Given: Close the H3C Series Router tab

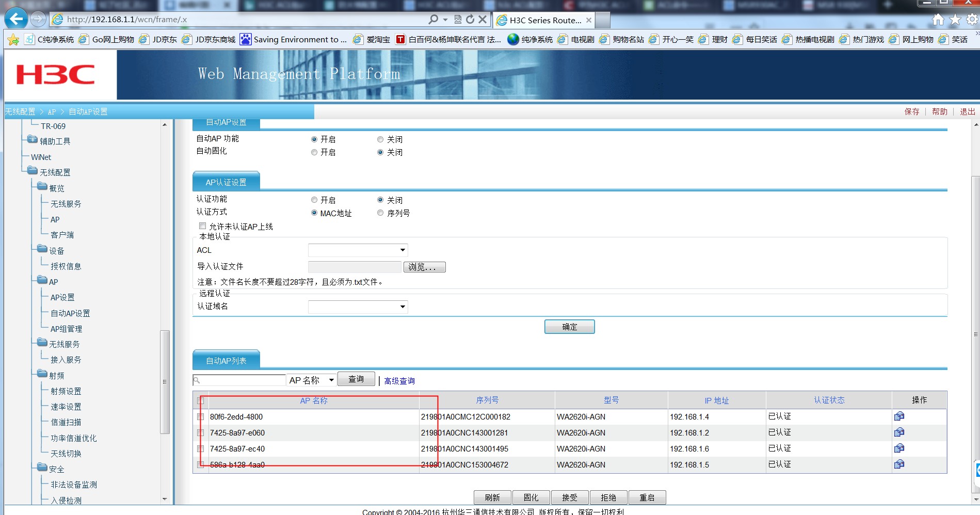Looking at the screenshot, I should (x=589, y=20).
